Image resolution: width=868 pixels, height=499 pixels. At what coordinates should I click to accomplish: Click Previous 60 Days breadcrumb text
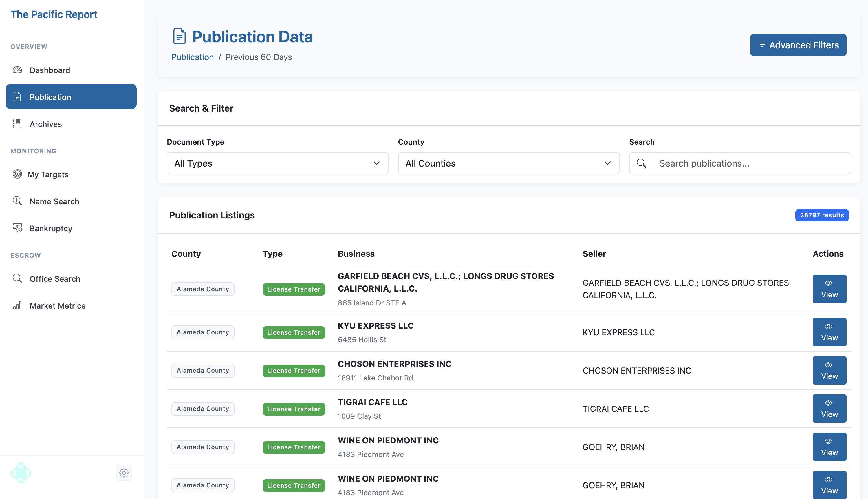tap(259, 57)
